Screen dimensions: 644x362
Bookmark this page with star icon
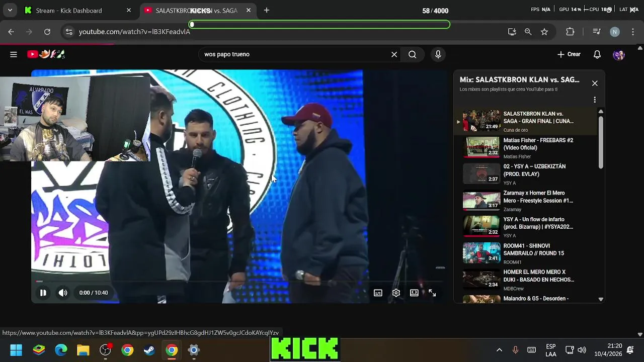point(544,32)
